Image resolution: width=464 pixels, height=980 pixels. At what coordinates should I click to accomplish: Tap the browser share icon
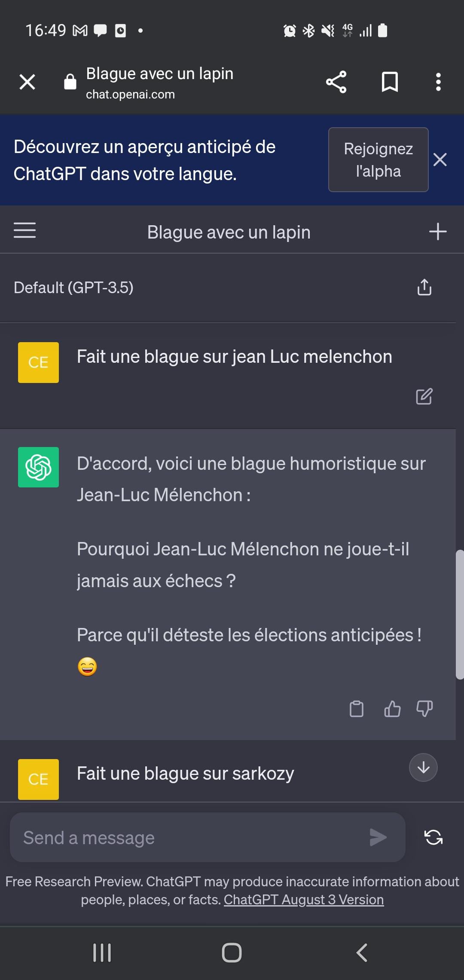tap(336, 82)
